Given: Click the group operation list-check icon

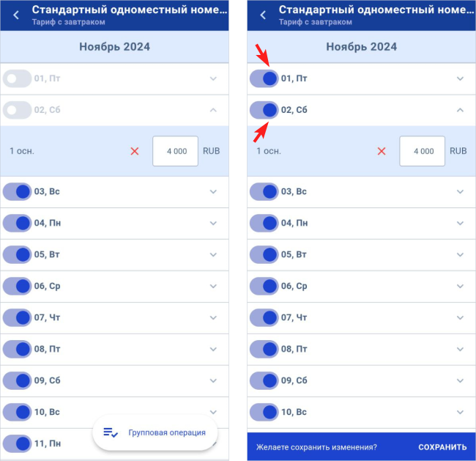Looking at the screenshot, I should point(111,432).
